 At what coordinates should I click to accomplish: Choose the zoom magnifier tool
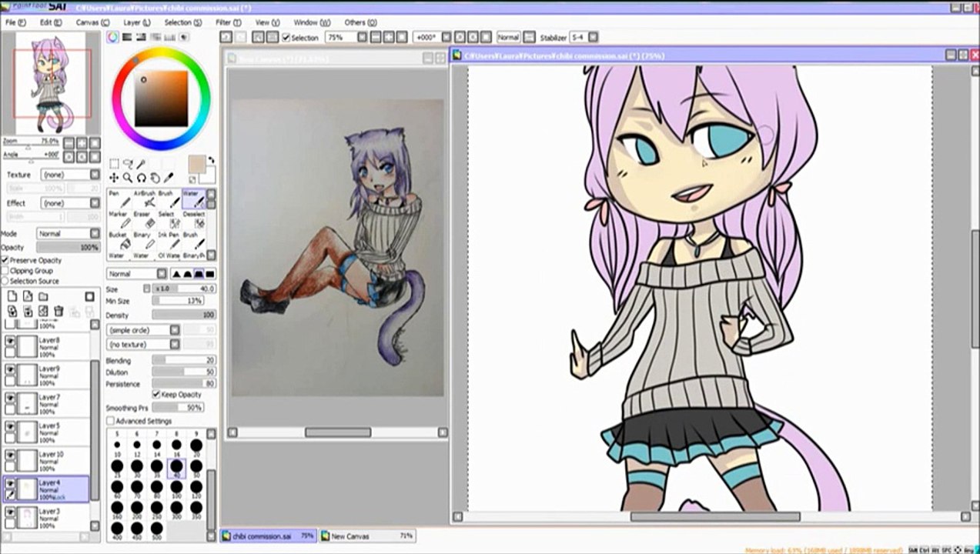coord(128,178)
